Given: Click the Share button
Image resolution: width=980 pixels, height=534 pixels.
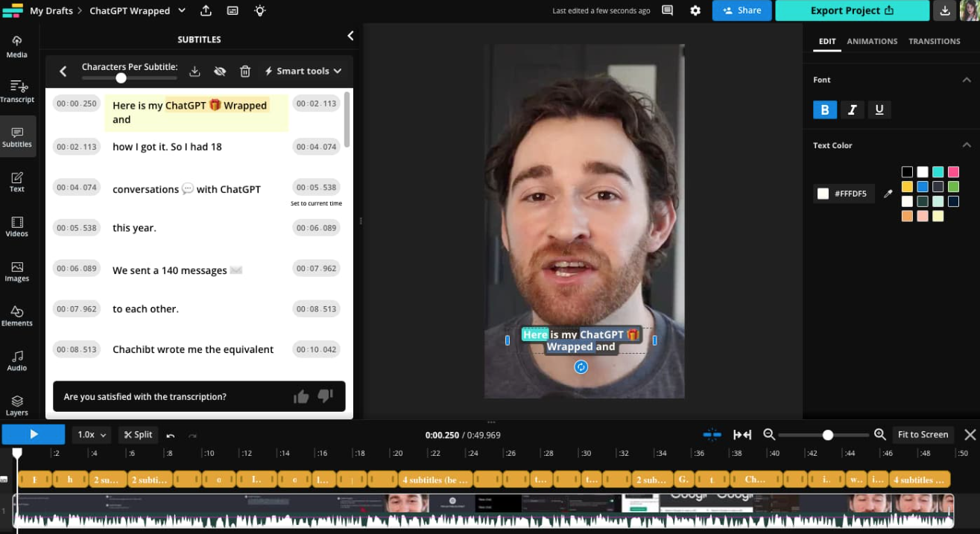Looking at the screenshot, I should tap(742, 10).
